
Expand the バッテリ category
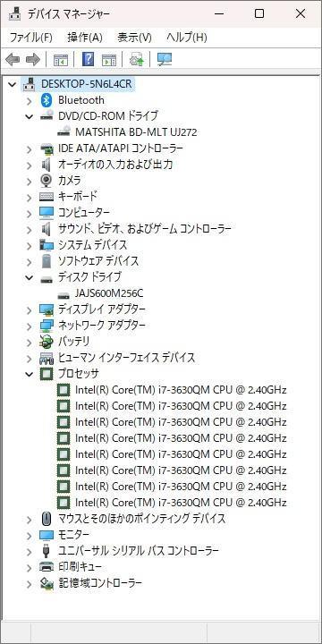[29, 342]
